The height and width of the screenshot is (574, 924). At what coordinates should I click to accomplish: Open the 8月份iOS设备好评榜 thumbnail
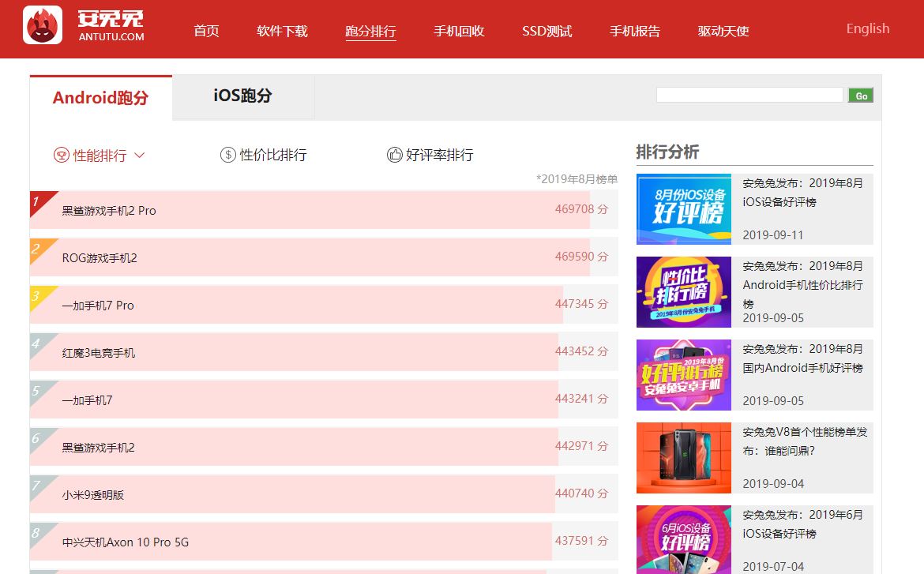[684, 209]
